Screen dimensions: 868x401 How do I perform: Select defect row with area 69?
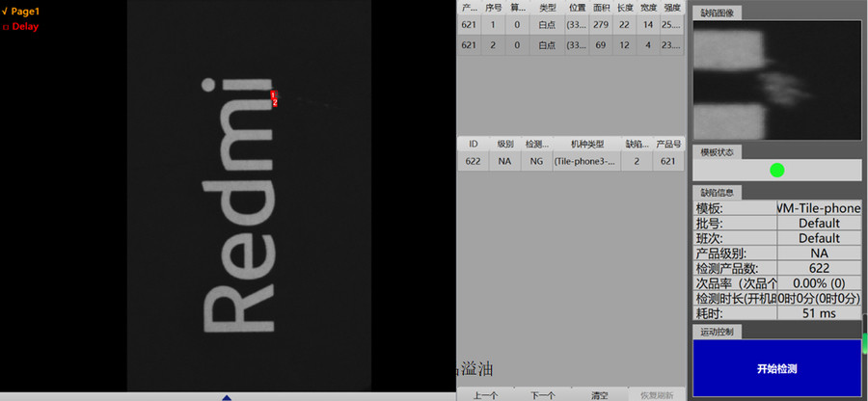click(571, 45)
